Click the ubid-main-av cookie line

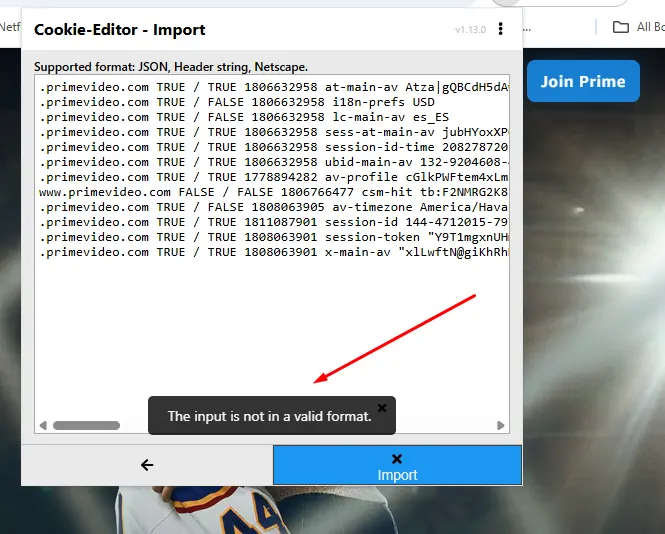pyautogui.click(x=274, y=162)
